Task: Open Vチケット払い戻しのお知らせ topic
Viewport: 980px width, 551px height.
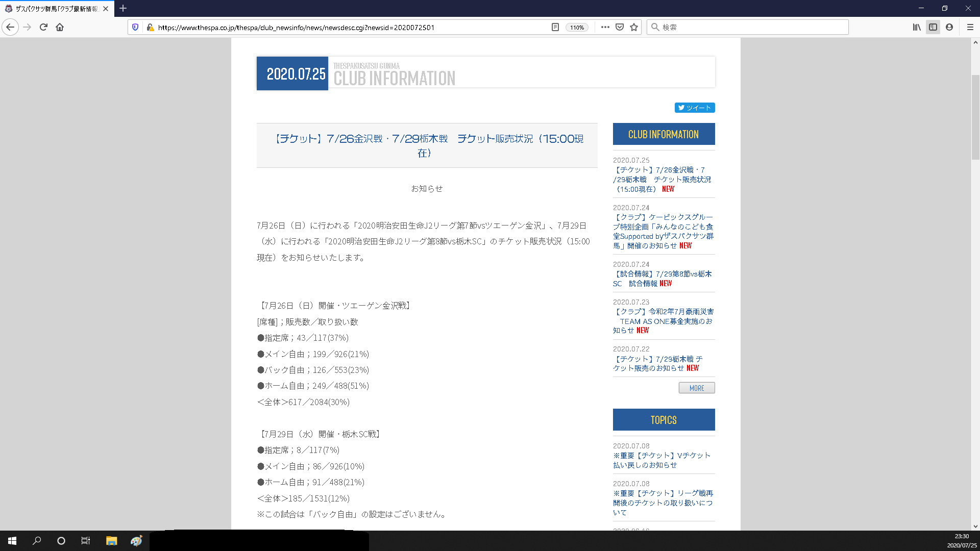Action: 661,460
